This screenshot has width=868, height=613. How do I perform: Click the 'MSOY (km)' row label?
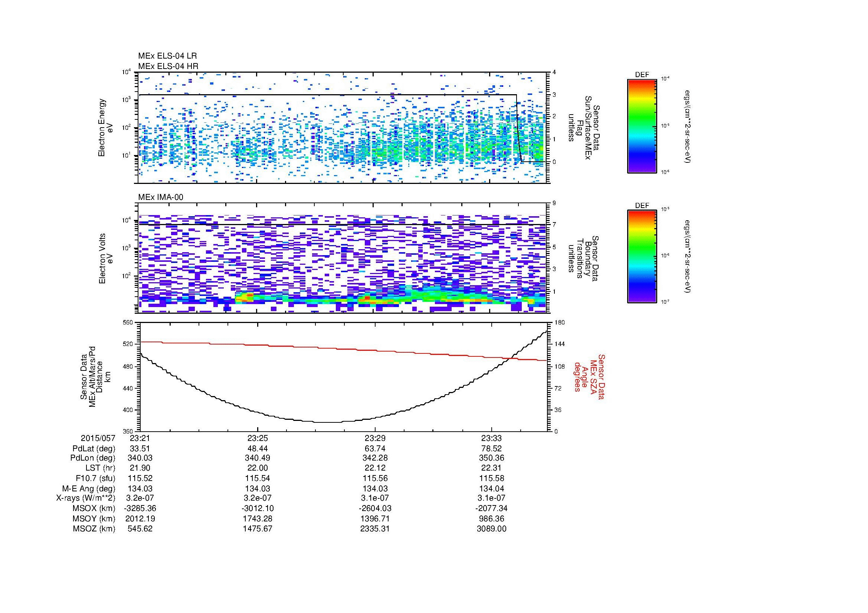click(94, 518)
